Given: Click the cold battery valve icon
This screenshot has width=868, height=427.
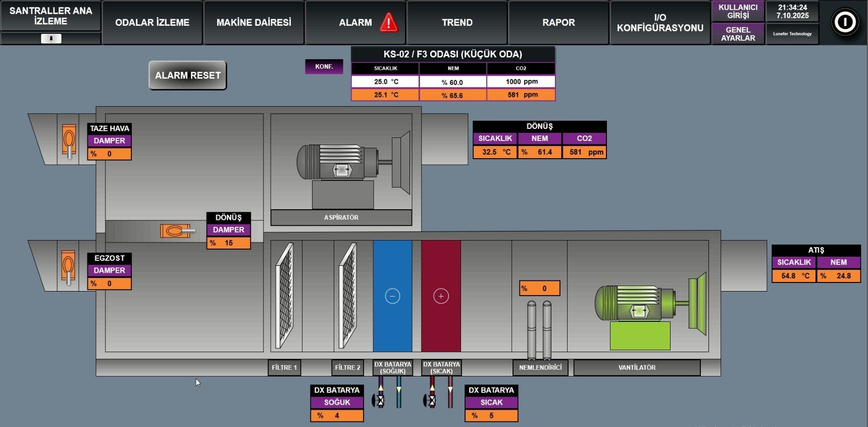Looking at the screenshot, I should pos(378,401).
